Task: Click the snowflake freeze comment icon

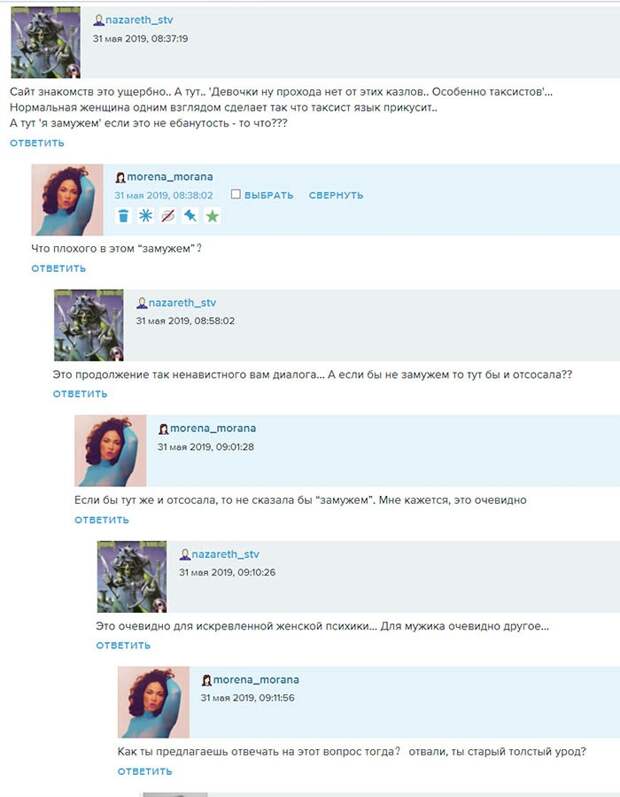Action: (x=145, y=216)
